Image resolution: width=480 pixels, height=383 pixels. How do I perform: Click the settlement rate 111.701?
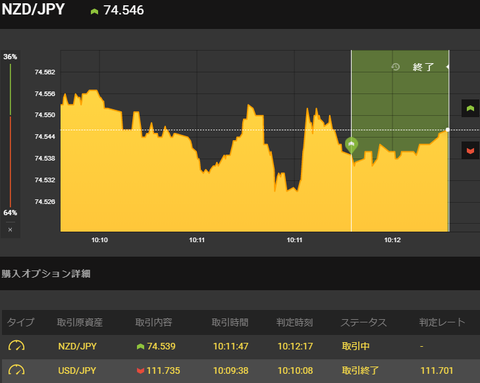click(437, 371)
